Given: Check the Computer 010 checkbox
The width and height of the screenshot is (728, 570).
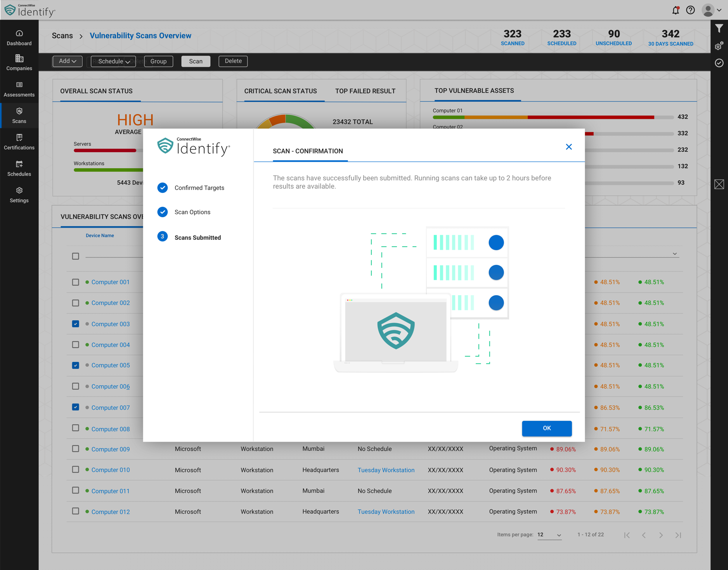Looking at the screenshot, I should 75,469.
